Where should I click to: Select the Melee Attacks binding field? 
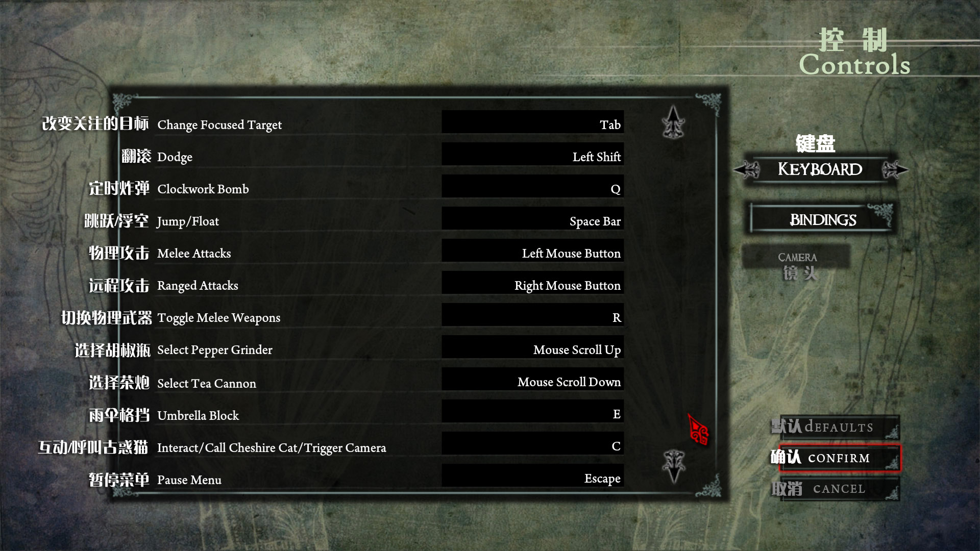coord(532,251)
